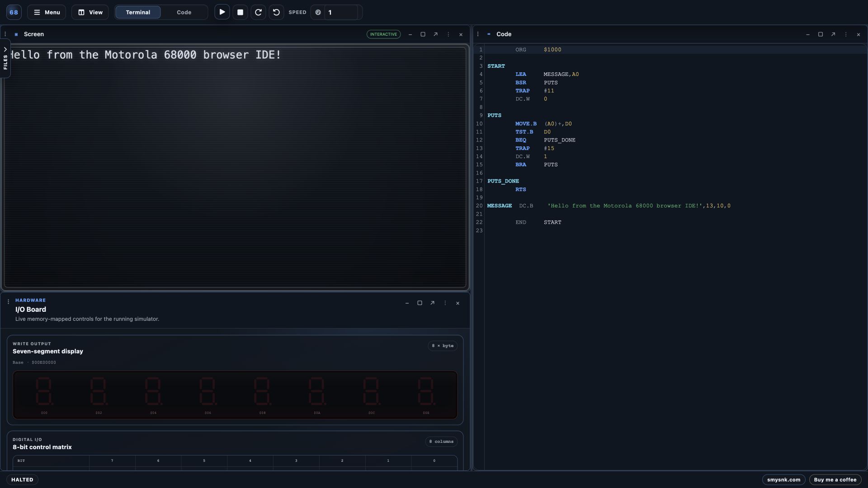Click bit 0 column header
This screenshot has height=488, width=868.
tap(434, 461)
